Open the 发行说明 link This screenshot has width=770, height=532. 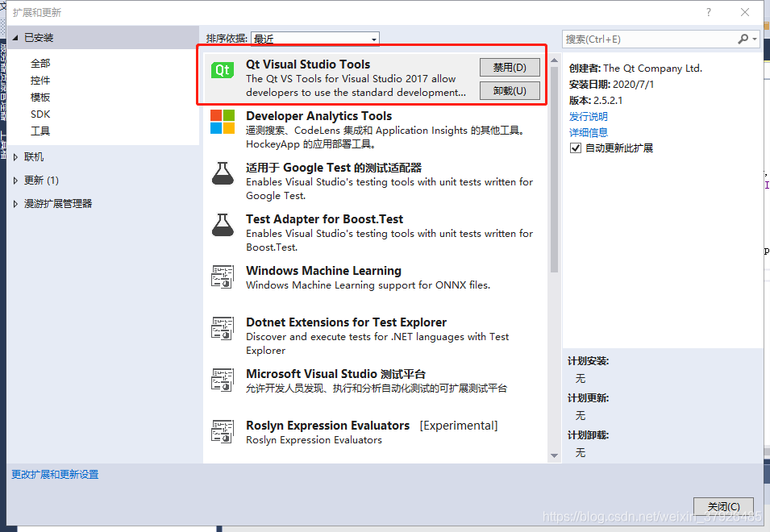[589, 116]
